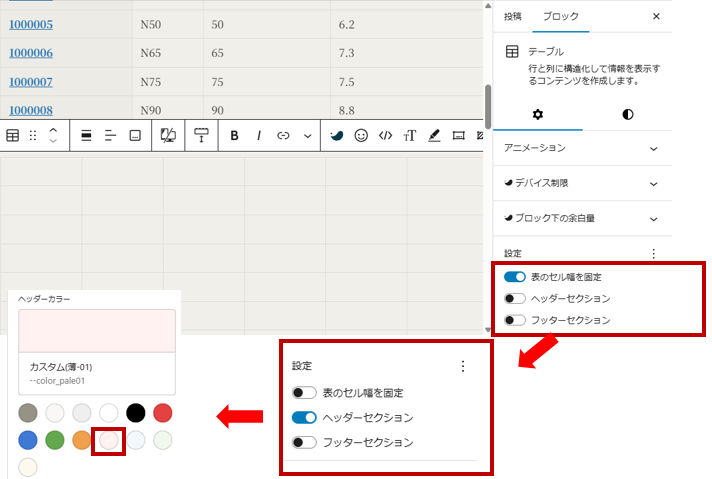Open the emoji smiley icon
This screenshot has height=479, width=712.
pyautogui.click(x=361, y=135)
